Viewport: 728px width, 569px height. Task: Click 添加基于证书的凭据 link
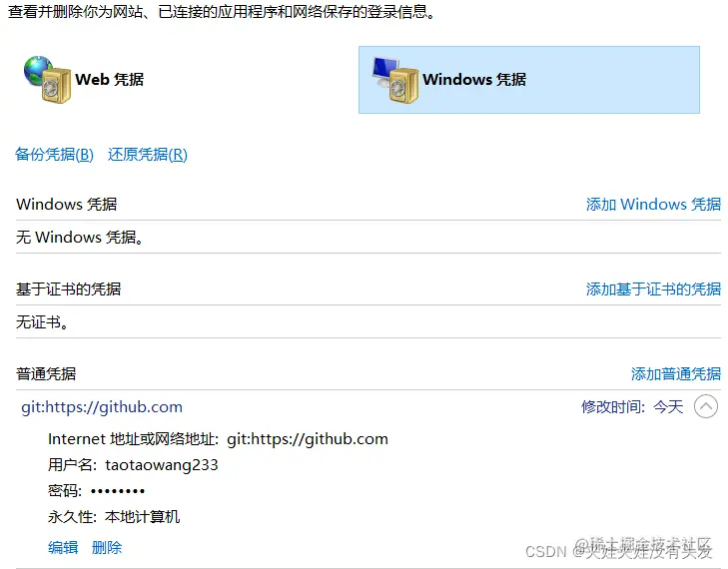[x=653, y=288]
